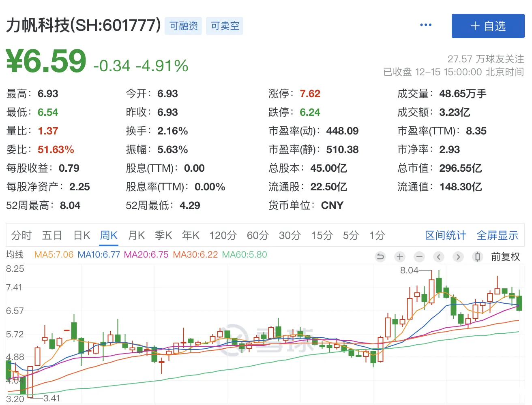Click the price change -0.34 -4.91%
Screen dimensions: 532x405
(x=141, y=66)
